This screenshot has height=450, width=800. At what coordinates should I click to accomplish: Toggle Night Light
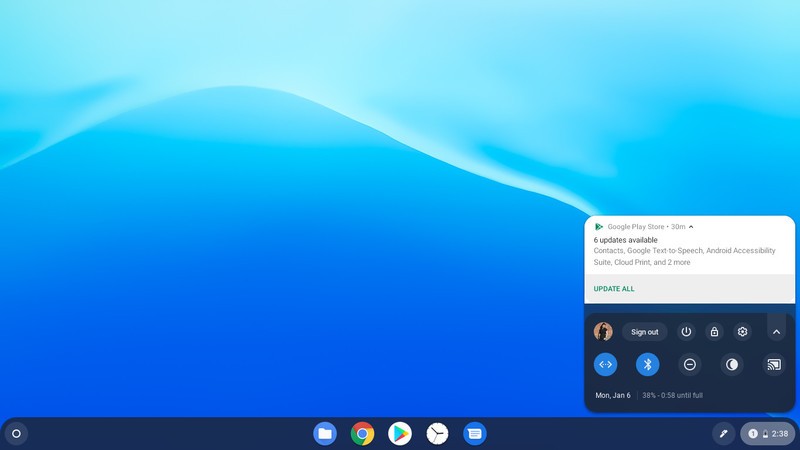tap(732, 364)
